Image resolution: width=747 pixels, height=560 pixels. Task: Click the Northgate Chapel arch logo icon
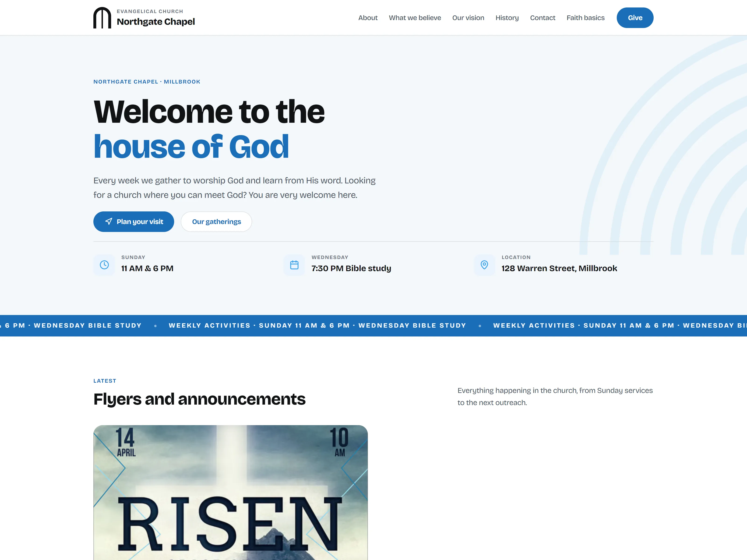coord(102,17)
